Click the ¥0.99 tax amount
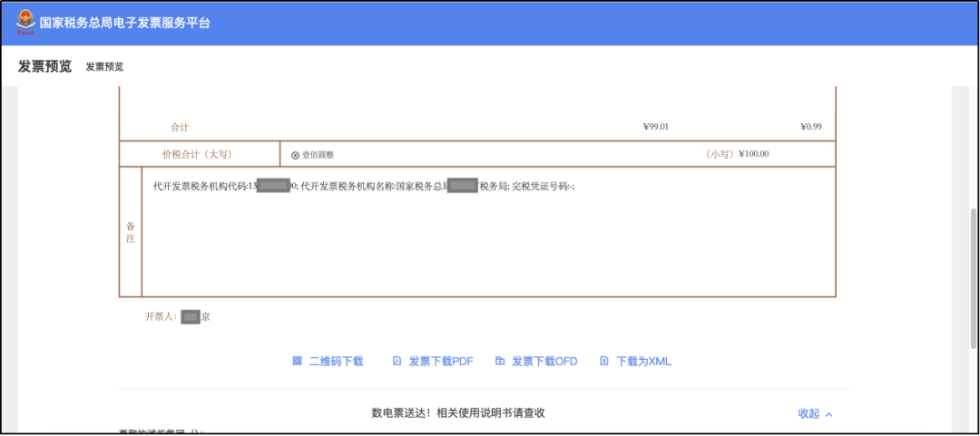 tap(810, 127)
